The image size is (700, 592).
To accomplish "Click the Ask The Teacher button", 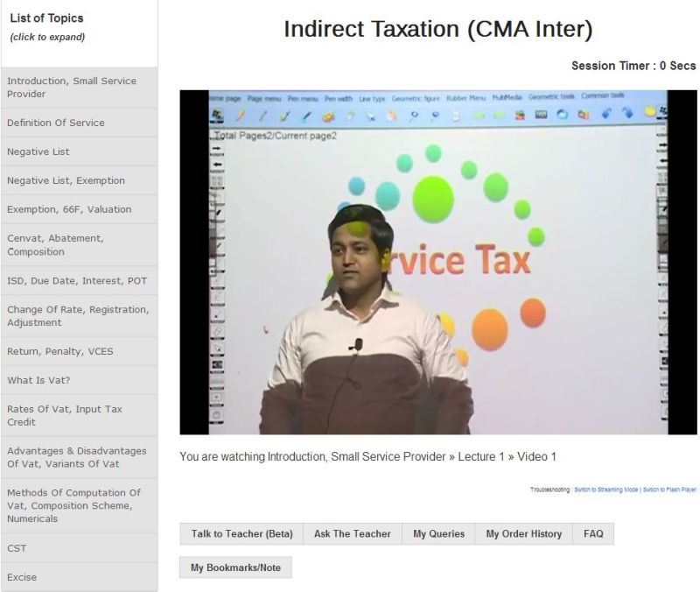I will (x=352, y=534).
